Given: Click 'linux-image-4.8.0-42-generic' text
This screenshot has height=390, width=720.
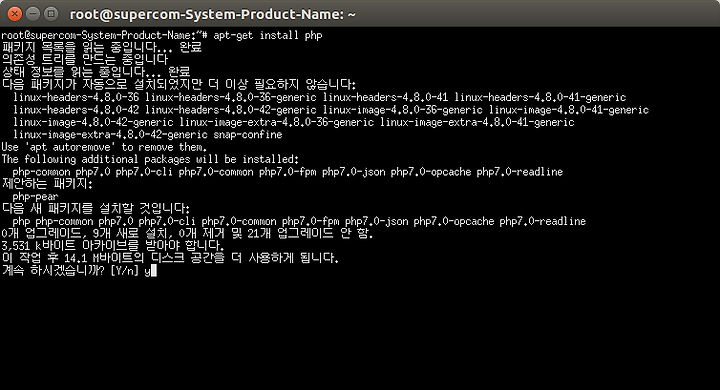Looking at the screenshot, I should click(x=93, y=122).
